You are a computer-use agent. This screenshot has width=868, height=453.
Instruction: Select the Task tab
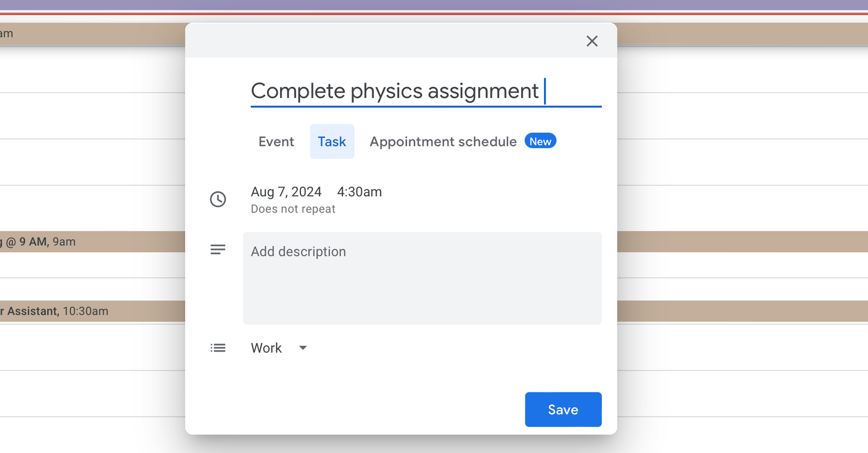(x=332, y=141)
